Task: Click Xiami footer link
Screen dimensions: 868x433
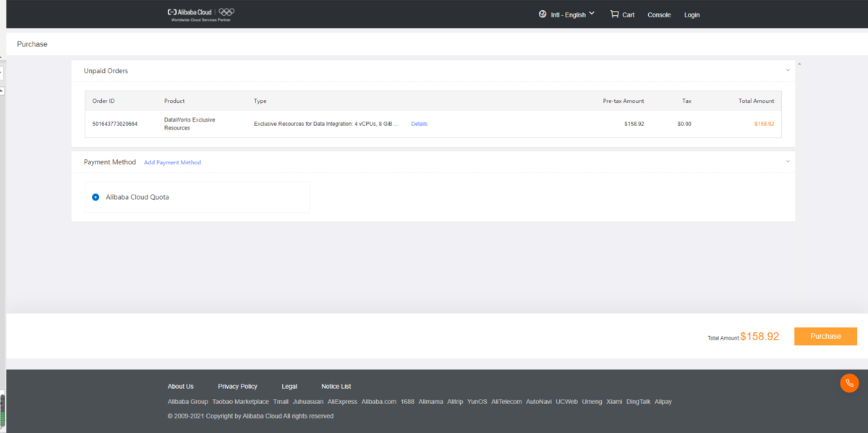Action: point(614,401)
